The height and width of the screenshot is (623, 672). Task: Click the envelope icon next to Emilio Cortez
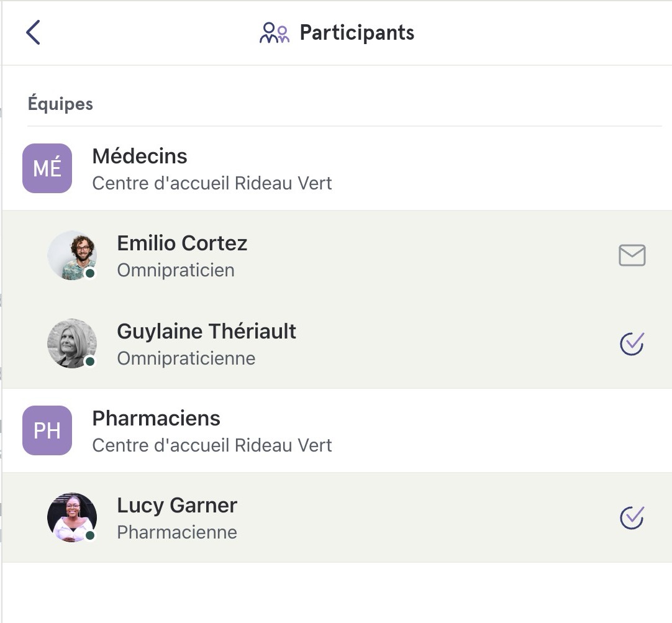pyautogui.click(x=632, y=255)
